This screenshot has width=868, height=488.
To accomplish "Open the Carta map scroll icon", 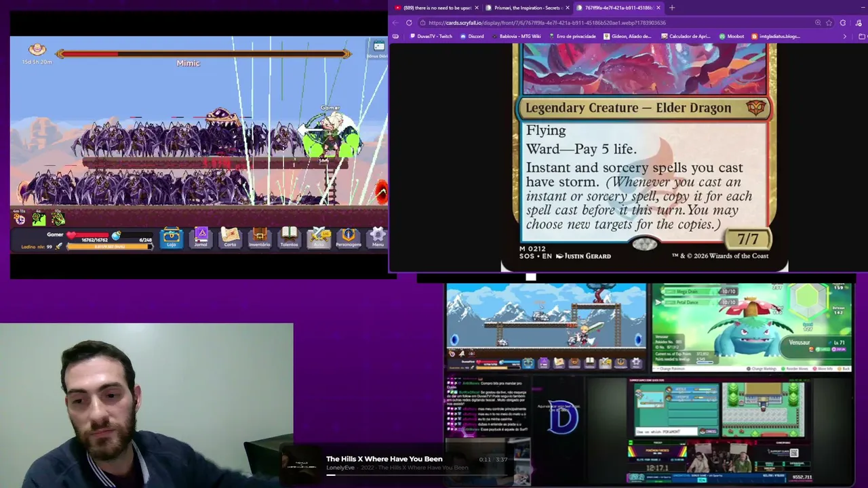I will (230, 237).
